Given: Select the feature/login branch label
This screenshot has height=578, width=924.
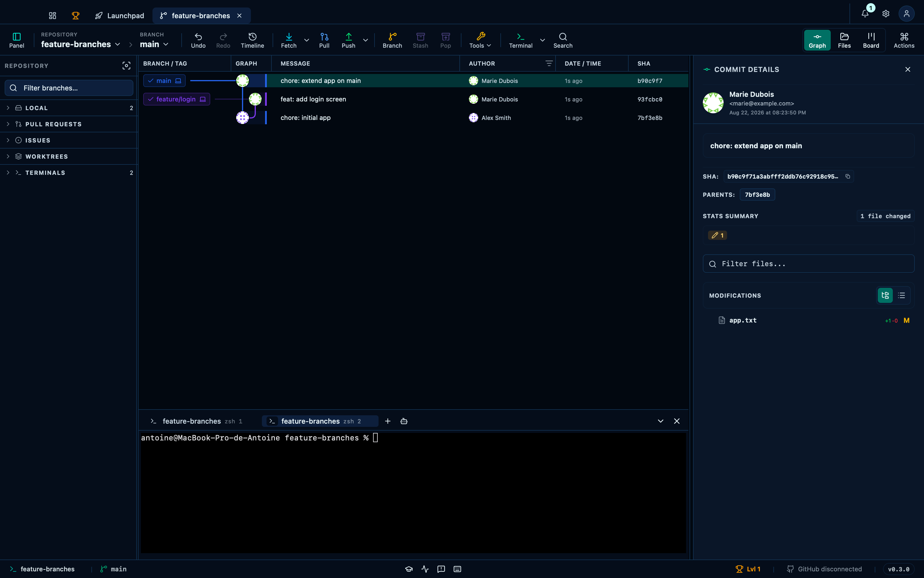Looking at the screenshot, I should pyautogui.click(x=176, y=99).
